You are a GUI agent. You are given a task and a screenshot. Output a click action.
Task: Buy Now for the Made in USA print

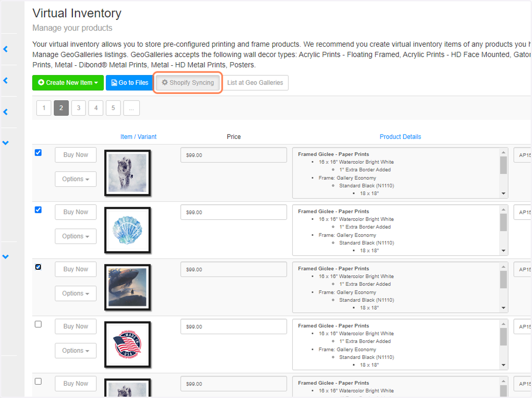(x=76, y=327)
